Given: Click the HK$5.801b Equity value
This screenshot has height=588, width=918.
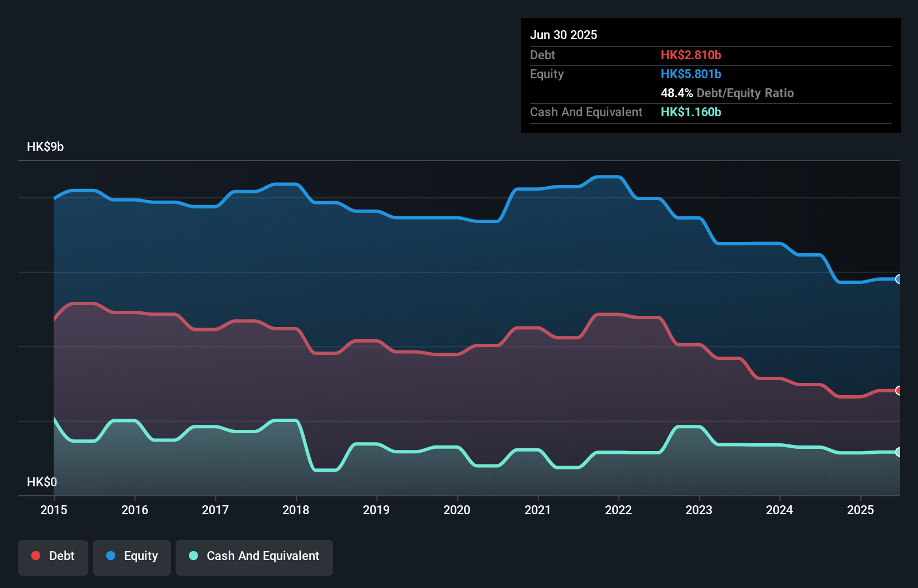Looking at the screenshot, I should pos(691,74).
